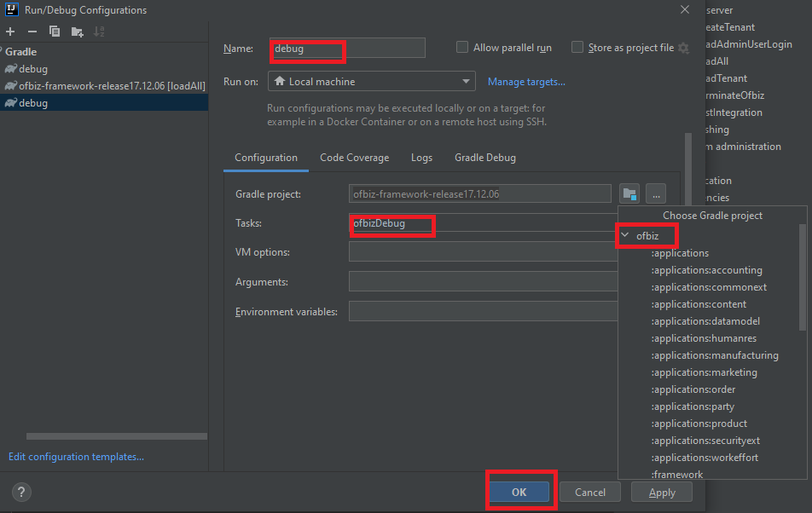812x513 pixels.
Task: Select the highlighted debug configuration
Action: click(103, 103)
